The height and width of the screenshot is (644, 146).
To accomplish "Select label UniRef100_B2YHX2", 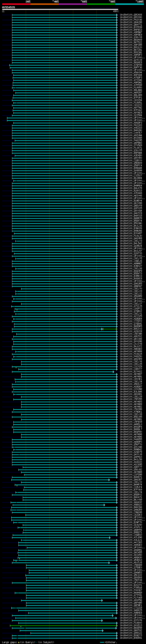I will tap(131, 371).
